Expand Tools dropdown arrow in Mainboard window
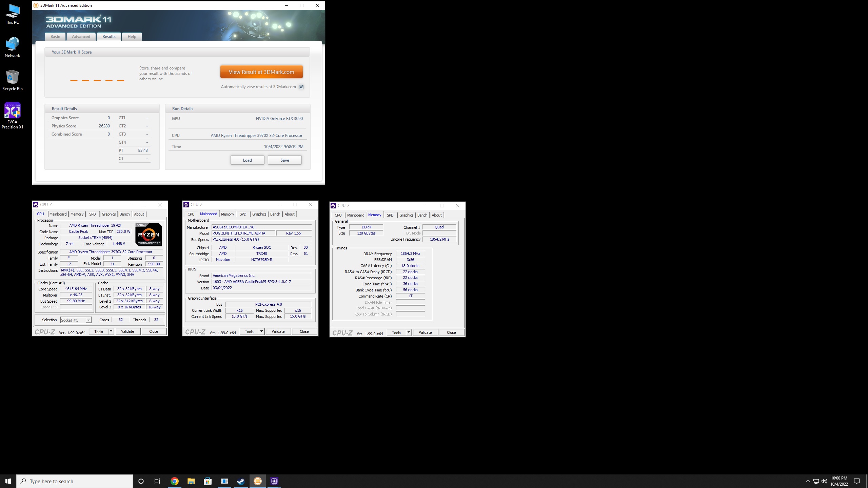 tap(261, 331)
